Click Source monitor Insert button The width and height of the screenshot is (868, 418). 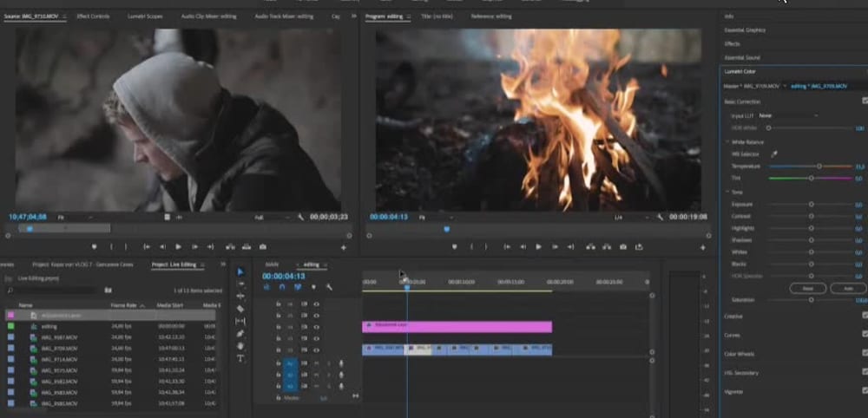[230, 246]
